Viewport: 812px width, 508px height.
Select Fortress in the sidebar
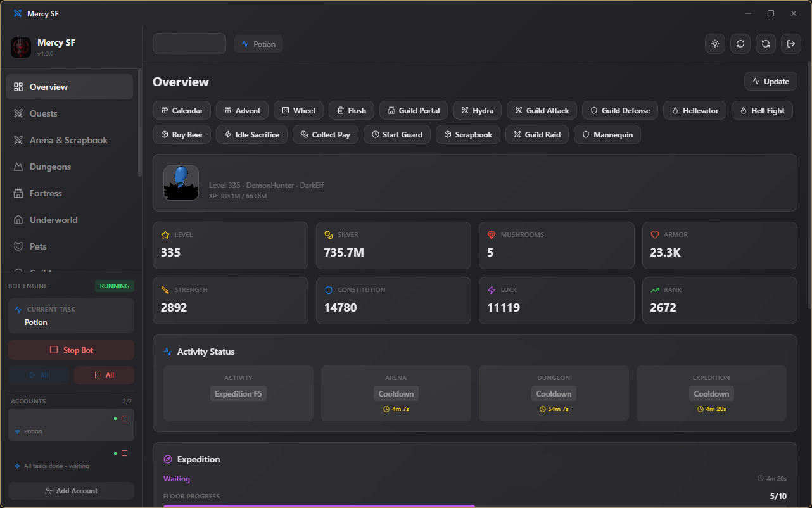pyautogui.click(x=70, y=193)
